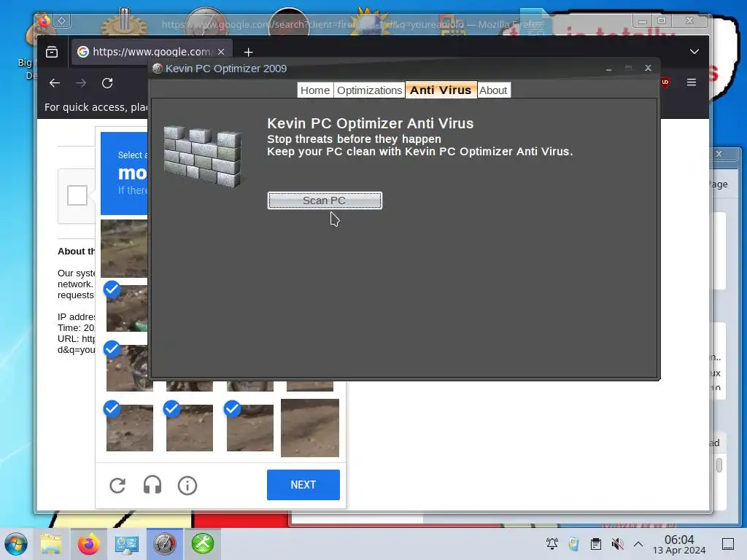Click the Kevin PC Optimizer title bar icon

coord(158,69)
